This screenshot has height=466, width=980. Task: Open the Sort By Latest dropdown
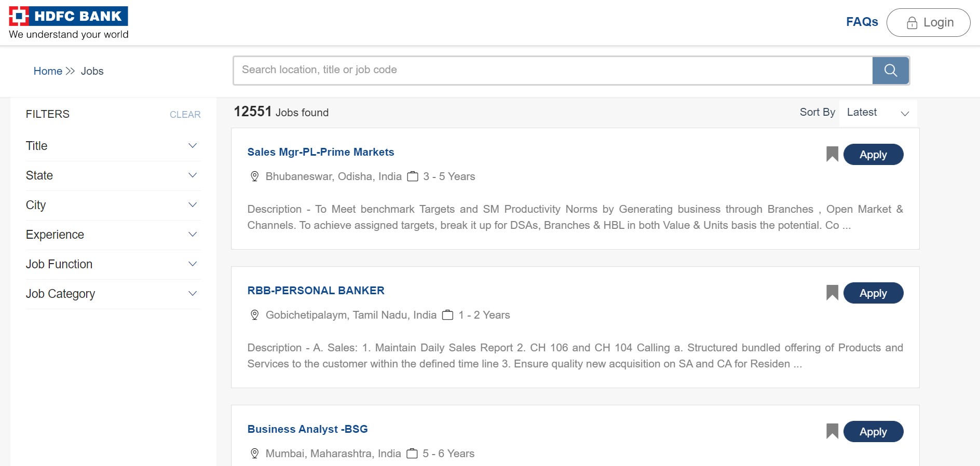pyautogui.click(x=878, y=113)
